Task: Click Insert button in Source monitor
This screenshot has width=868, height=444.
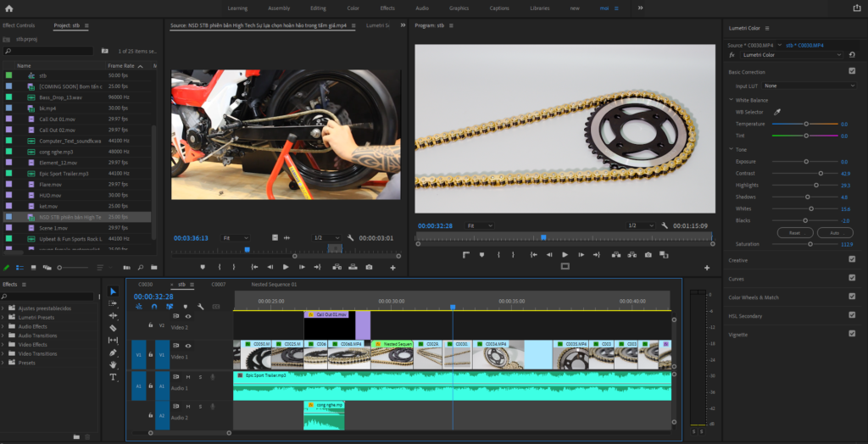Action: point(337,267)
